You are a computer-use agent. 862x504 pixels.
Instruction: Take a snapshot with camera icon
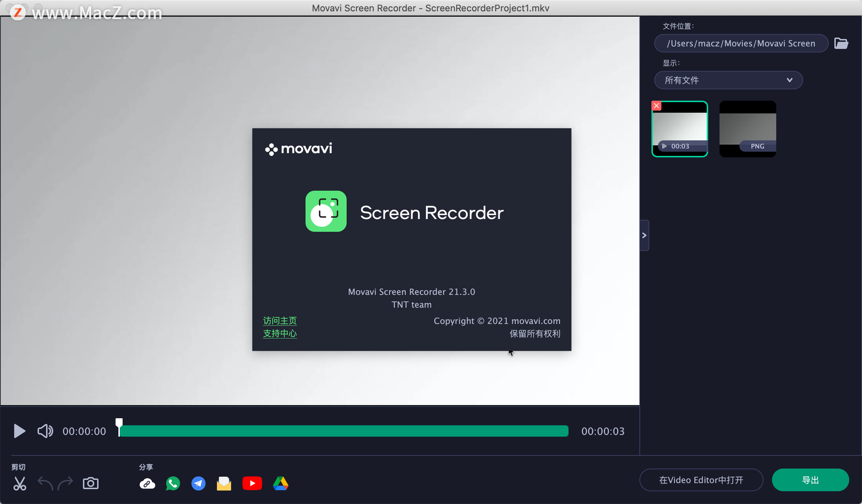[91, 483]
